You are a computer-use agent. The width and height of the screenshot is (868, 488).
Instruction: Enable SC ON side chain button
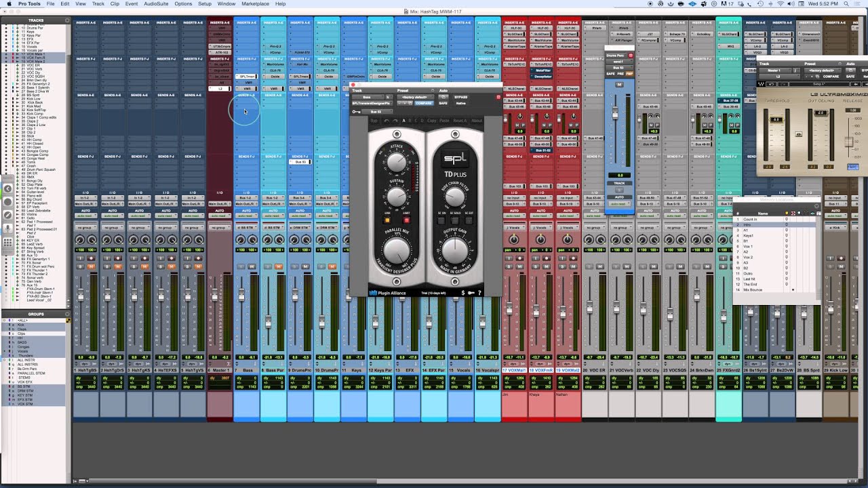point(441,220)
